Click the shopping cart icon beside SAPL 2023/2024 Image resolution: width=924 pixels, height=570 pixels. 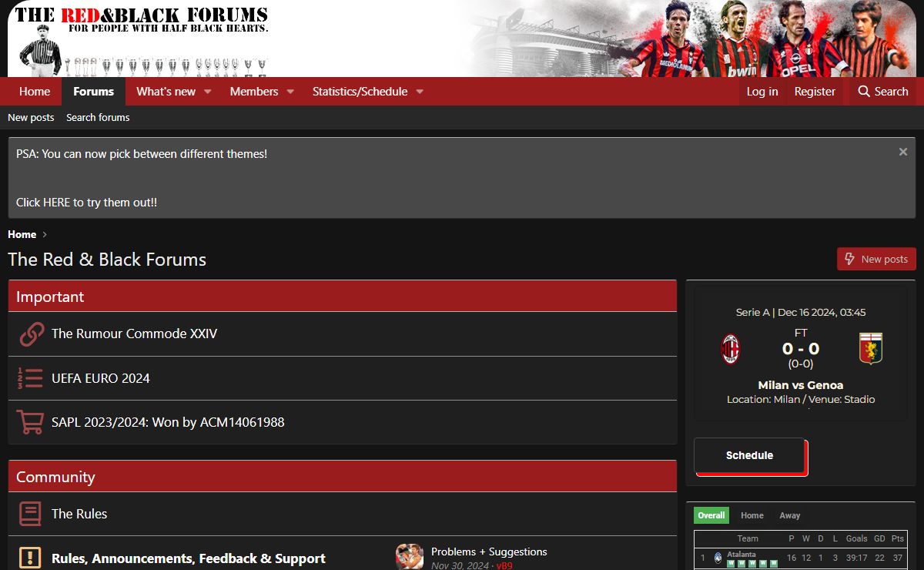click(x=31, y=422)
